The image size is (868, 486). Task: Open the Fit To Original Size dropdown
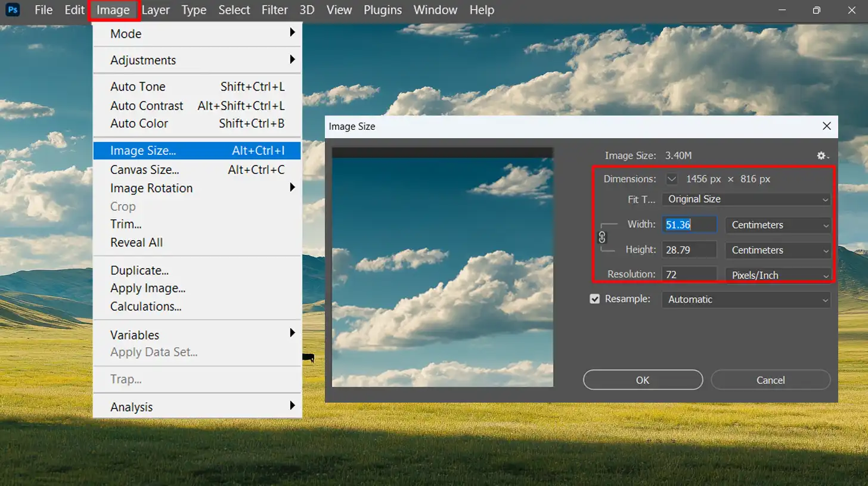[746, 200]
